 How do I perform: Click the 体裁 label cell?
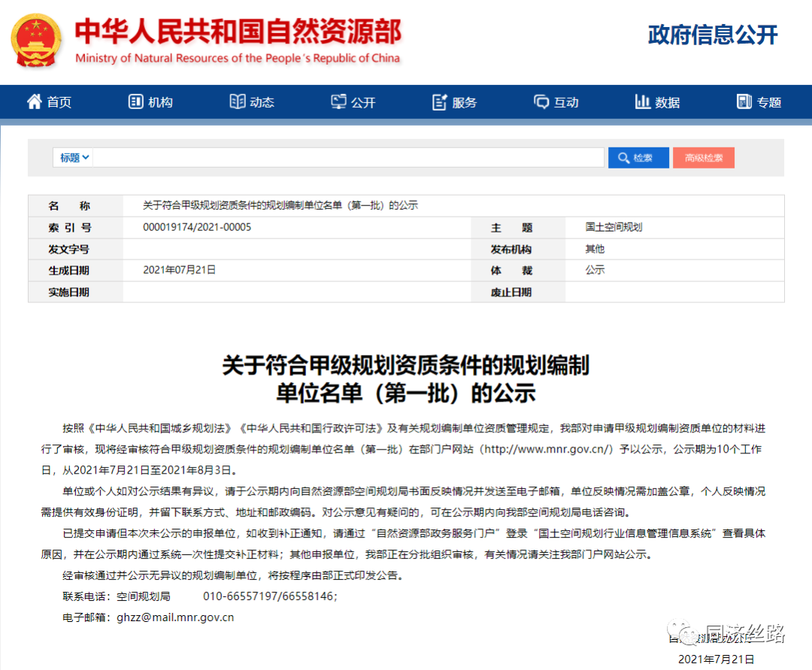pos(518,270)
